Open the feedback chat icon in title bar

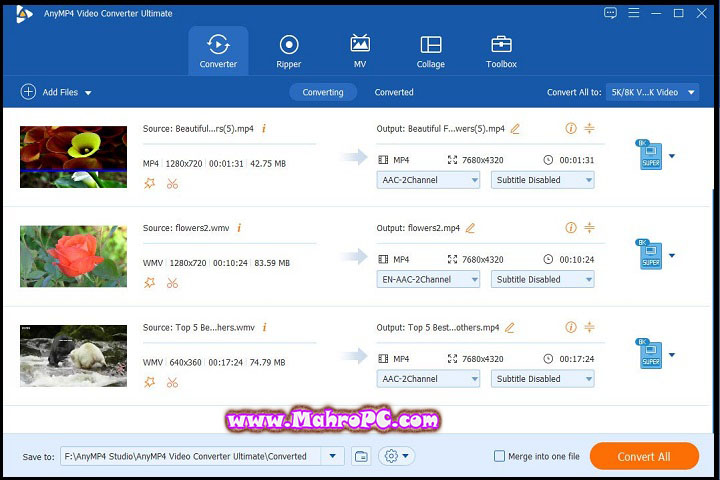click(610, 13)
